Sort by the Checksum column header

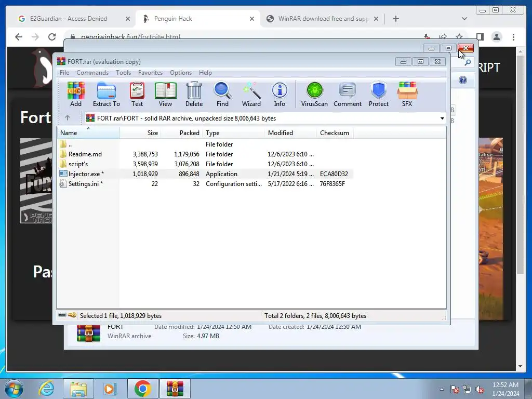[x=335, y=132]
